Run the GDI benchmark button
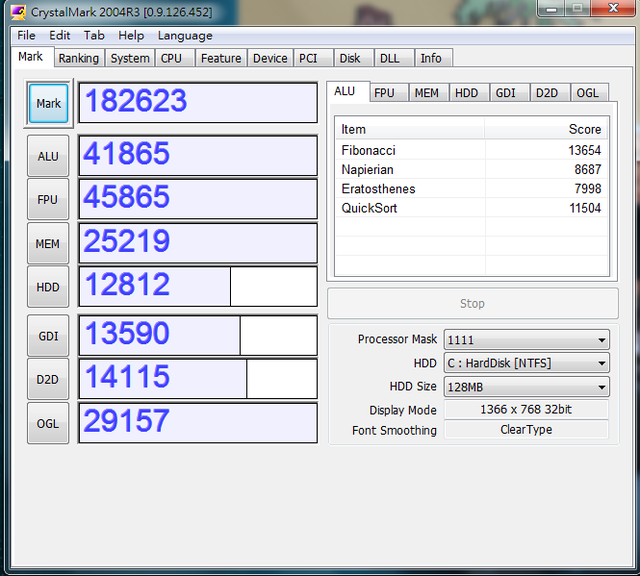 tap(48, 336)
